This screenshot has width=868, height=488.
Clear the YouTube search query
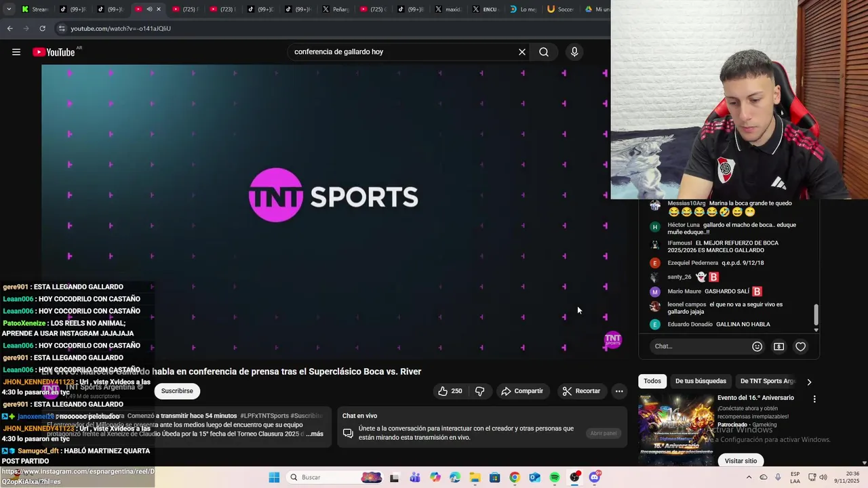pyautogui.click(x=522, y=52)
